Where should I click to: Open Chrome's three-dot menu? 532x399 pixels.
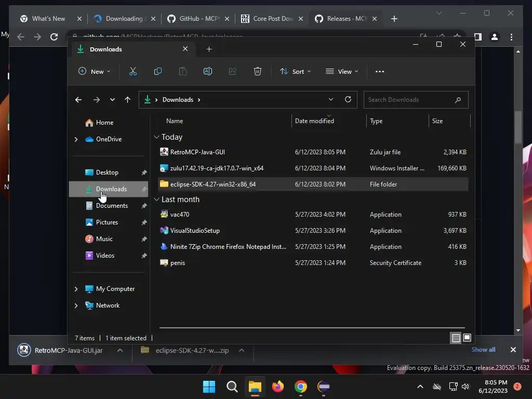pos(511,37)
